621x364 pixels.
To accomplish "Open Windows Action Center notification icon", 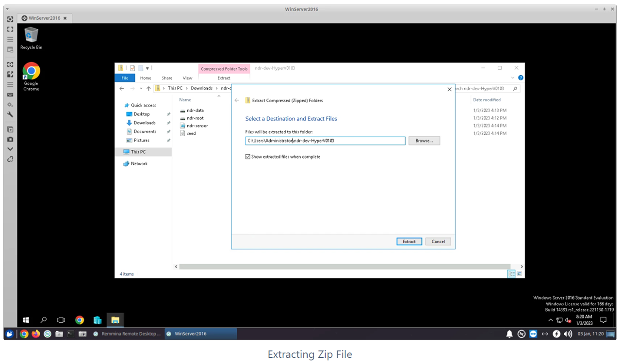I will (x=604, y=320).
